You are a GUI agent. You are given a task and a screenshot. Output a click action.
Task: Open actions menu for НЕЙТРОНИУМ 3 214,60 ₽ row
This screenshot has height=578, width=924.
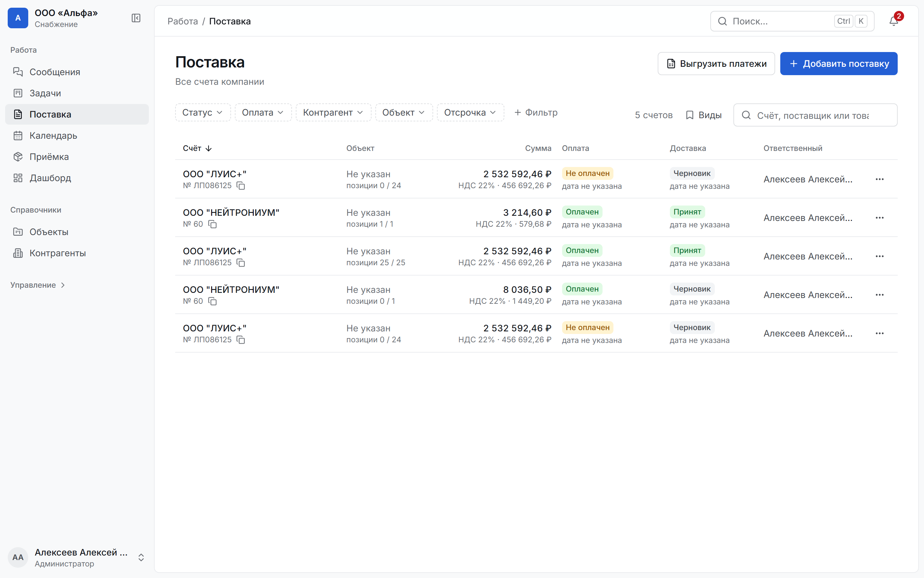click(879, 218)
